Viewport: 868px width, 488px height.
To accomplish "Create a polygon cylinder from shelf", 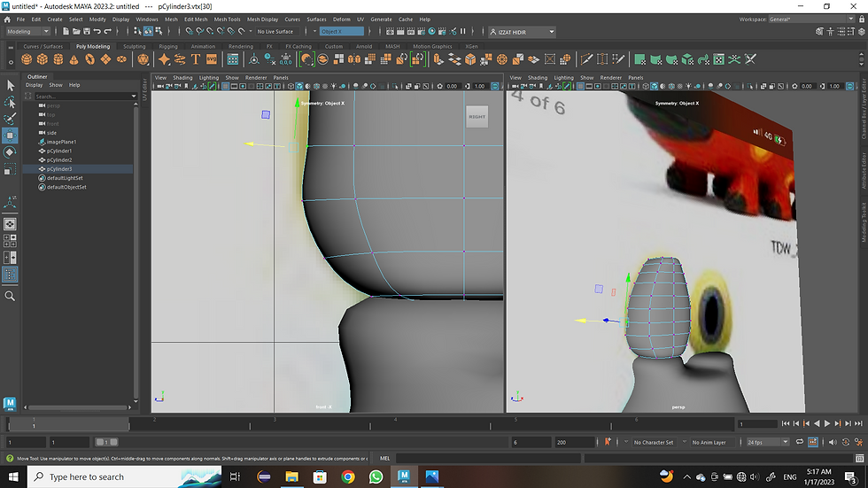I will (58, 59).
